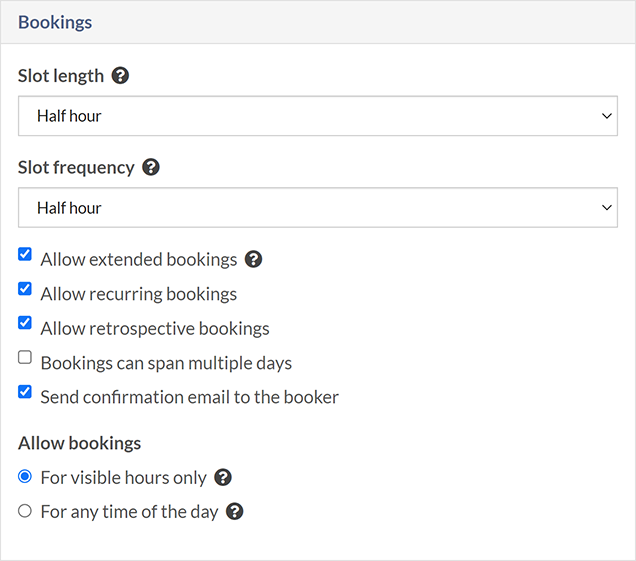Click the Slot frequency field label
This screenshot has height=561, width=636.
[x=76, y=167]
